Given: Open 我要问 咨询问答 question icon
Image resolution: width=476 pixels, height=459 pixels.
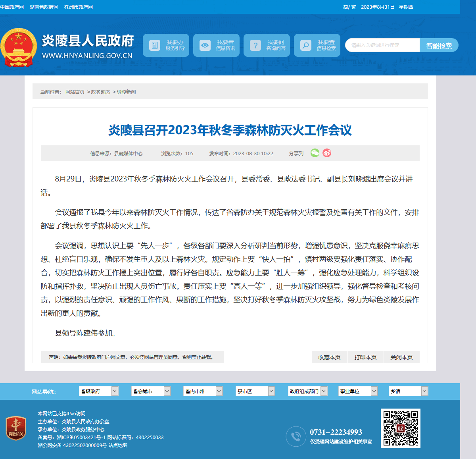Looking at the screenshot, I should click(x=255, y=45).
